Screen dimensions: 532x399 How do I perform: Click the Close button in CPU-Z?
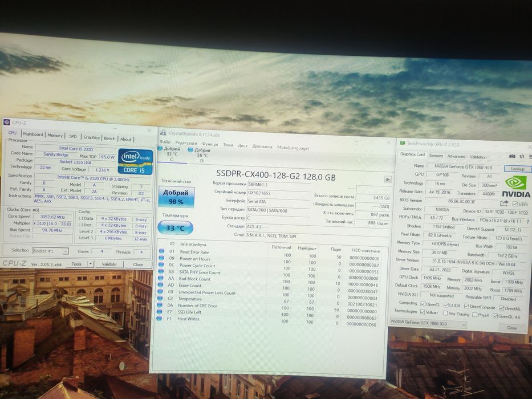click(x=138, y=264)
